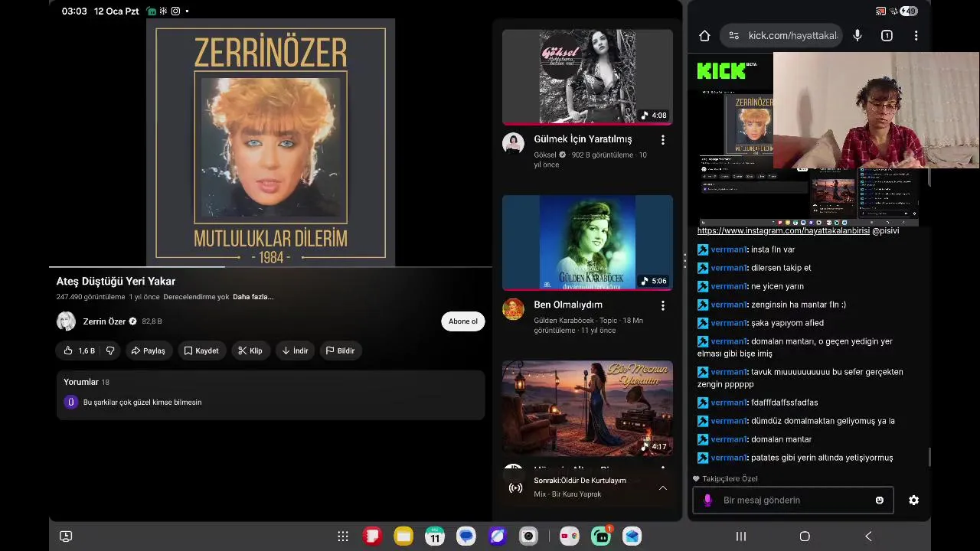Launch the Camera app in taskbar
Viewport: 980px width, 551px height.
coord(528,536)
